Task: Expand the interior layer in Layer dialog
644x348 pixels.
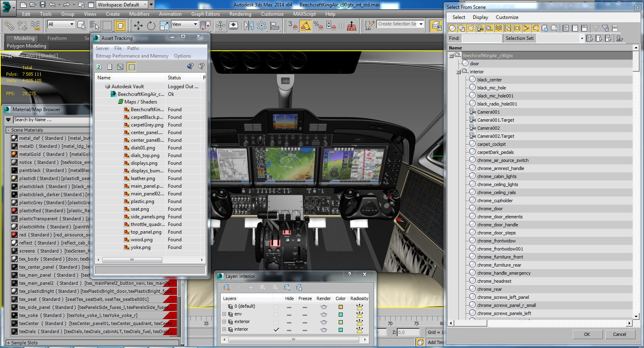Action: 224,329
